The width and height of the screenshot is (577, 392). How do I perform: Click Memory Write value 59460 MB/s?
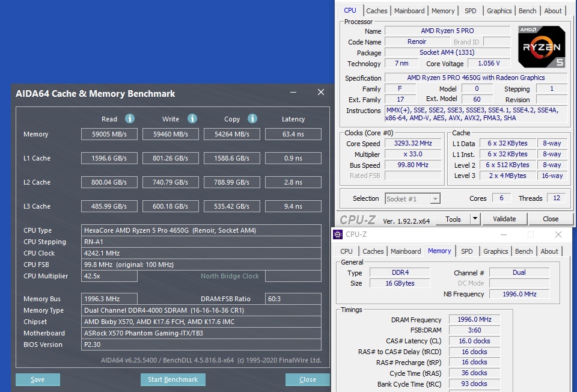tap(170, 134)
